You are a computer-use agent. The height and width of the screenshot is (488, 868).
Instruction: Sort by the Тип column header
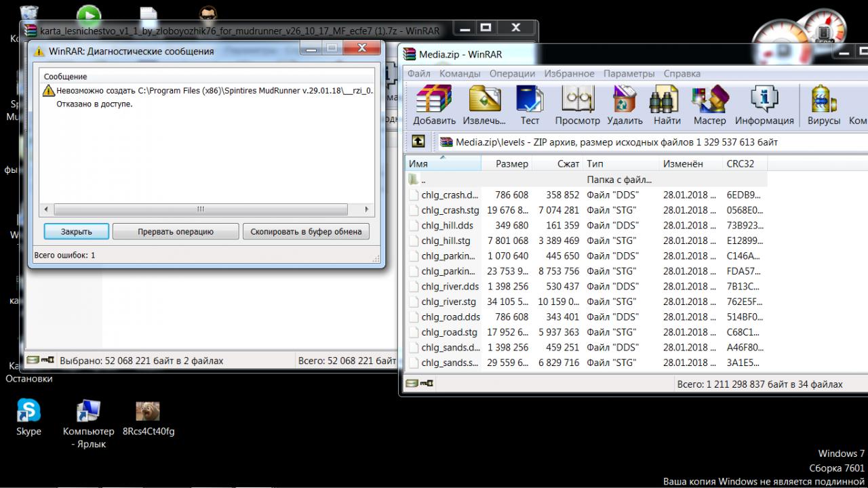coord(621,163)
